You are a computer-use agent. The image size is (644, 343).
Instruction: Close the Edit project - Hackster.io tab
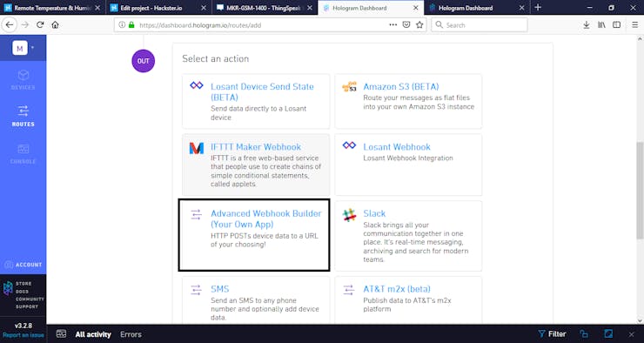204,8
